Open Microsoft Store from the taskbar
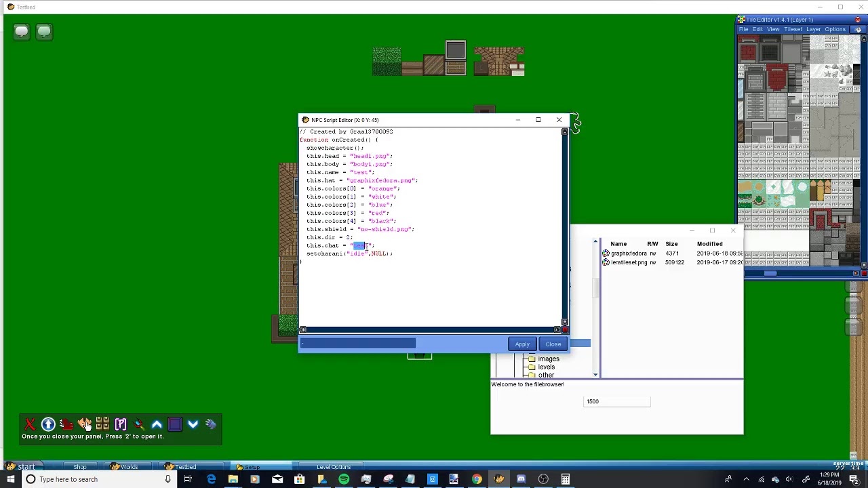This screenshot has height=488, width=868. click(299, 479)
